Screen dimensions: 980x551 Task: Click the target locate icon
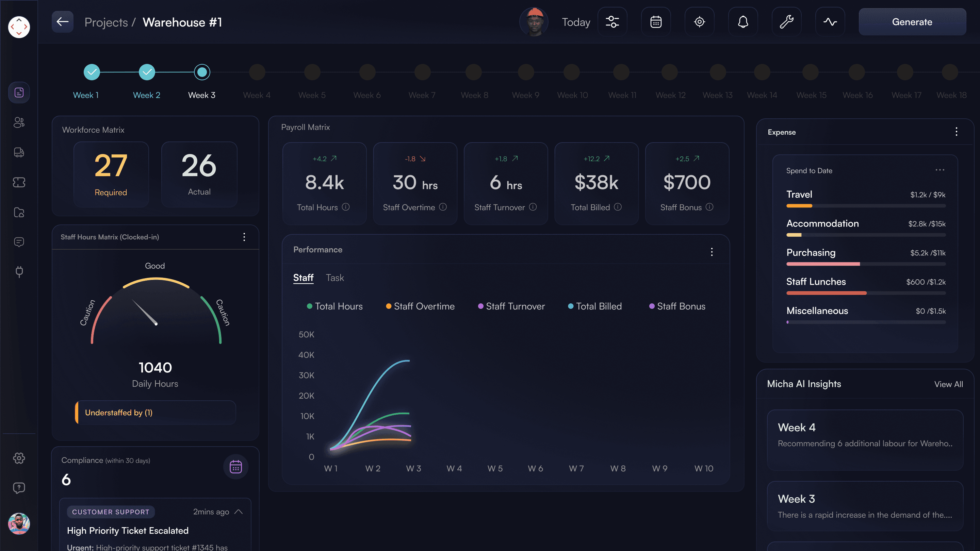[x=700, y=22]
